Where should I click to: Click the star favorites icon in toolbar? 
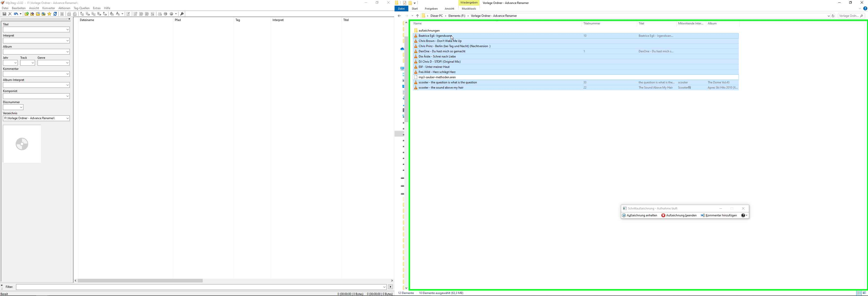click(50, 14)
